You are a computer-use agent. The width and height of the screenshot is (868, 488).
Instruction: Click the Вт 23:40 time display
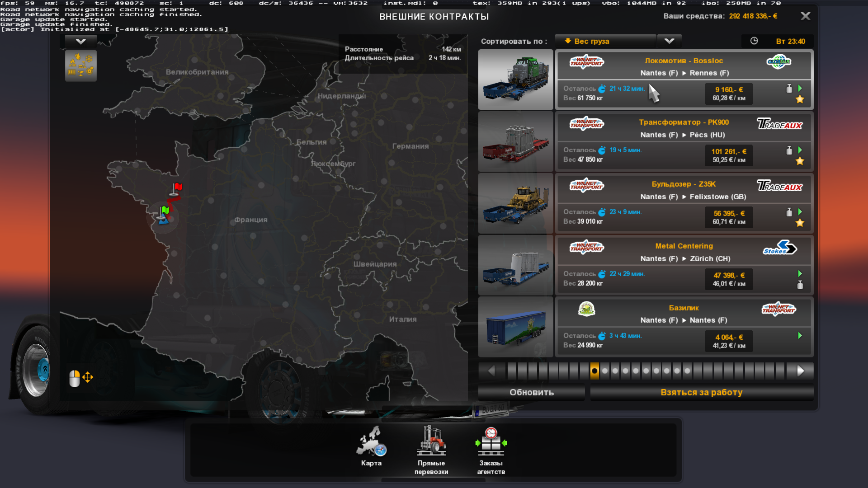(x=790, y=41)
